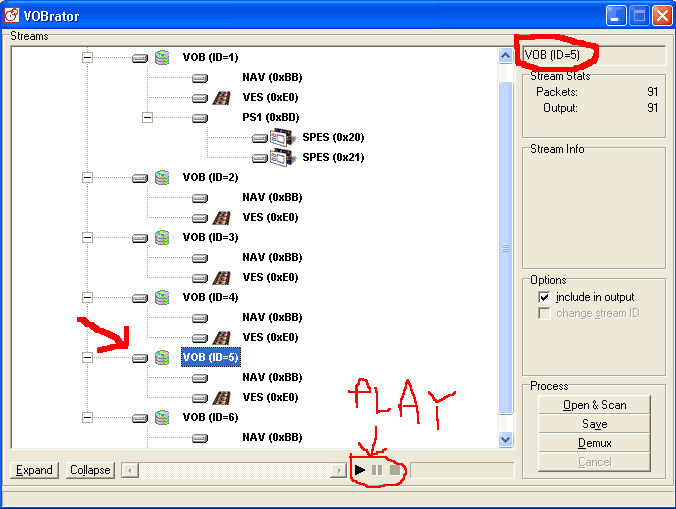Select the VOB (ID=2) tree item
Image resolution: width=676 pixels, height=509 pixels.
click(210, 177)
